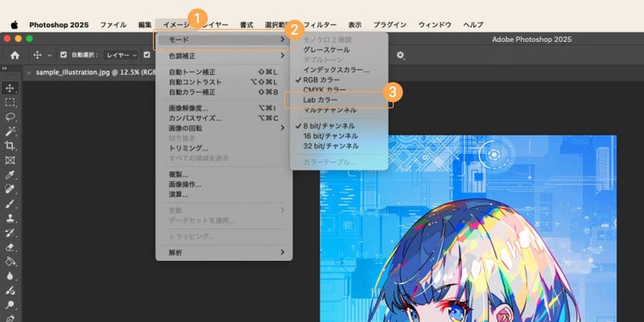644x322 pixels.
Task: Select the Clone Stamp tool
Action: tap(9, 218)
